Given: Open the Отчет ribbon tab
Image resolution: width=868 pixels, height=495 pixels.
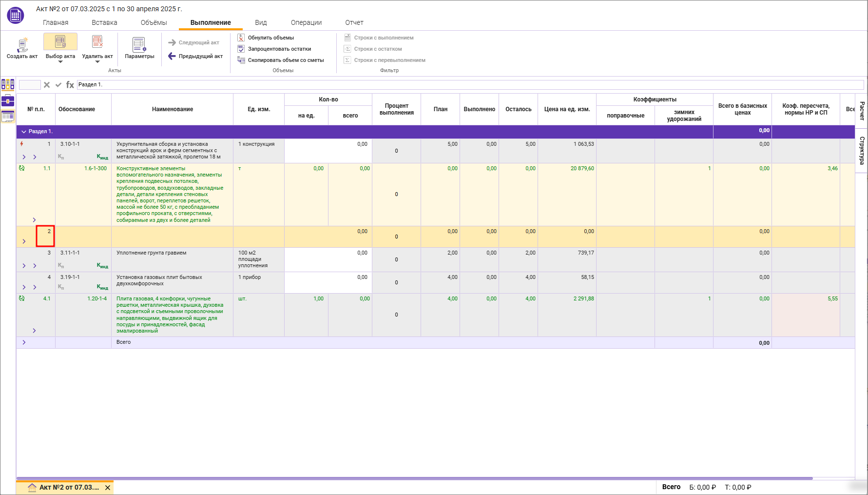Looking at the screenshot, I should coord(354,22).
